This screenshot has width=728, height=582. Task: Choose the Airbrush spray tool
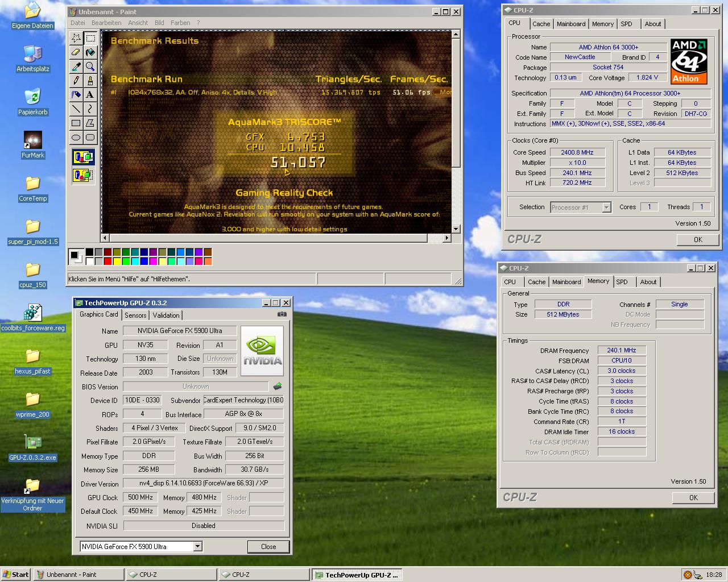coord(76,95)
